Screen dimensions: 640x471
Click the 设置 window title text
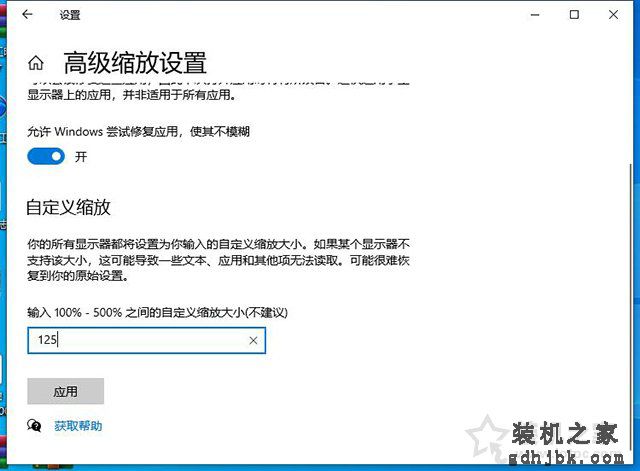(x=70, y=15)
